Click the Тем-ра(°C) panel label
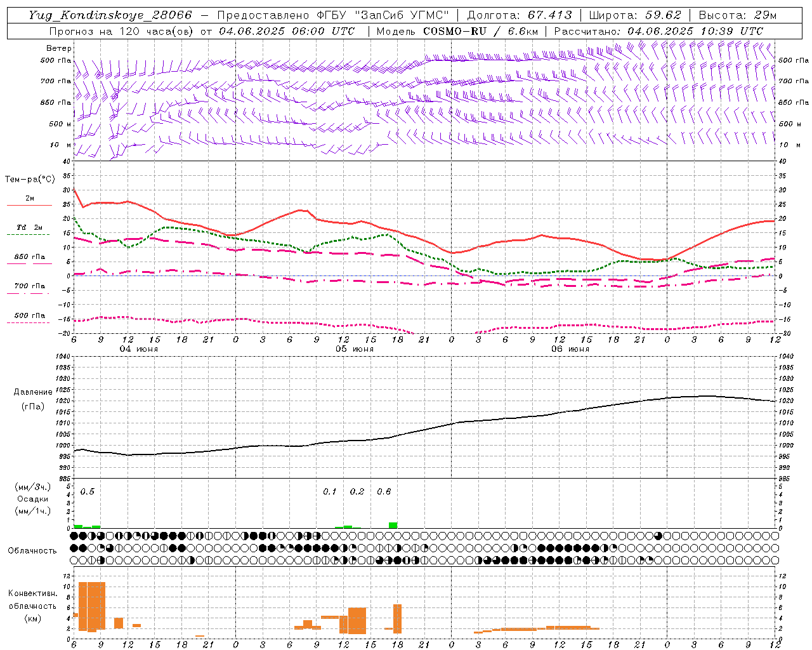This screenshot has width=812, height=650. pos(30,180)
